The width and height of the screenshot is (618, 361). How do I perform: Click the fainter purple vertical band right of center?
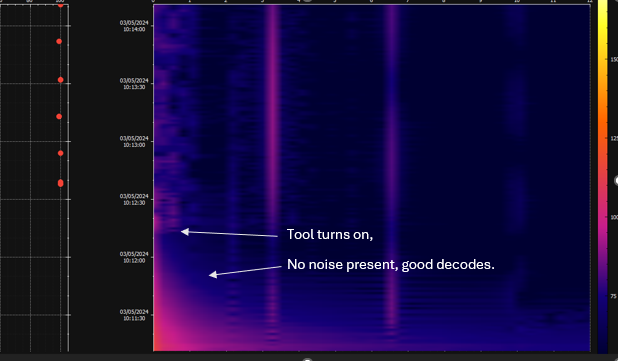click(392, 158)
